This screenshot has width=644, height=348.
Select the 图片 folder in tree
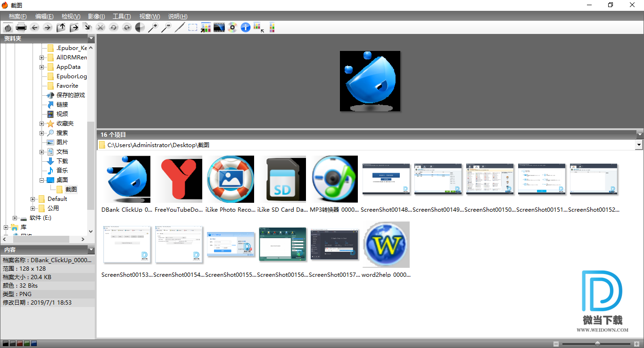click(x=62, y=142)
